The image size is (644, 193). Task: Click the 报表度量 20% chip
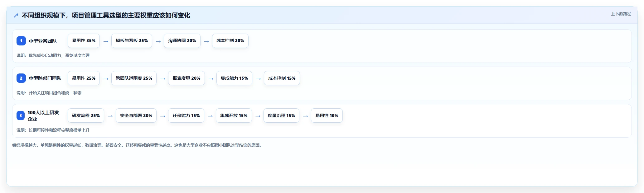[186, 78]
